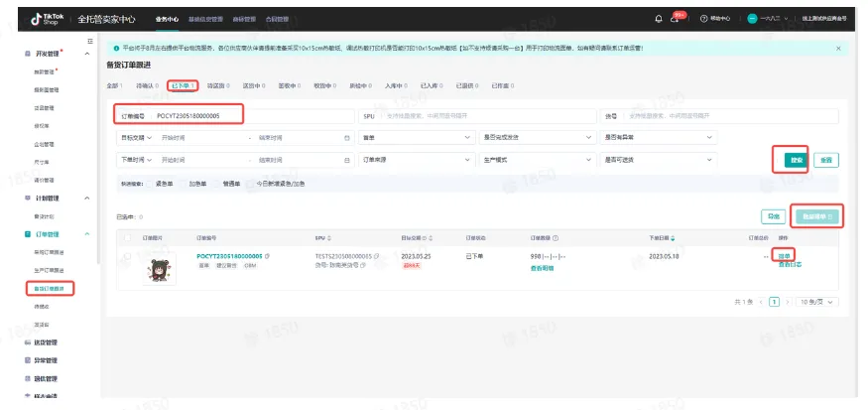This screenshot has width=868, height=410.
Task: Click copy icon beside SPU TESTS230508000005
Action: tap(376, 256)
